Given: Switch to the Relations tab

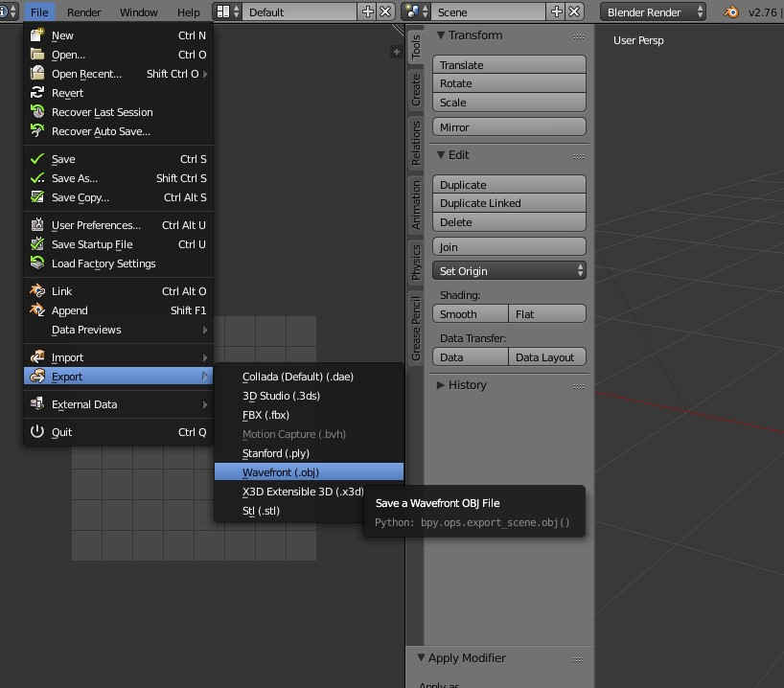Looking at the screenshot, I should point(416,144).
